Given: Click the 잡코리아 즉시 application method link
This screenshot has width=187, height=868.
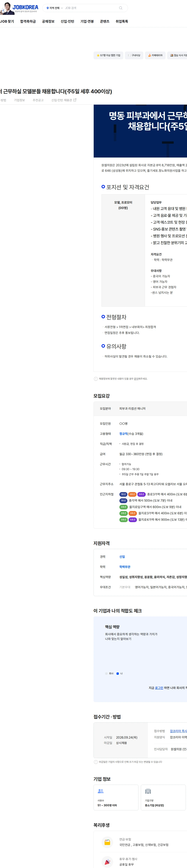Looking at the screenshot, I should [178, 731].
